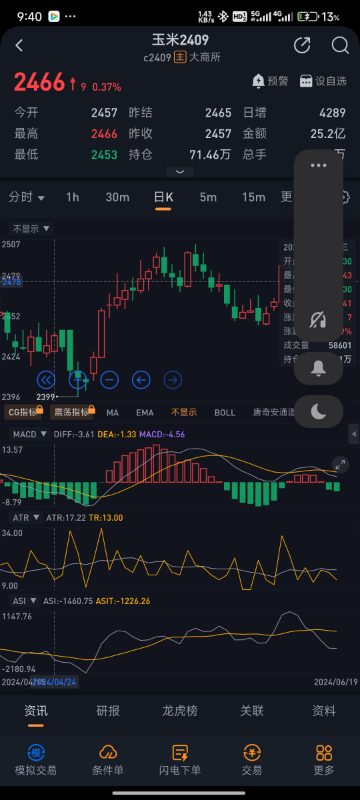Tap the back arrow icon

pyautogui.click(x=19, y=45)
